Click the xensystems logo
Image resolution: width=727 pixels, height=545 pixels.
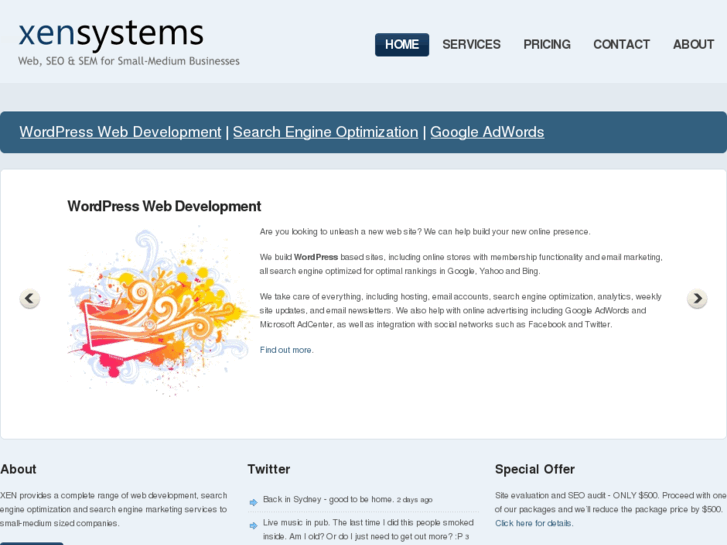click(111, 34)
